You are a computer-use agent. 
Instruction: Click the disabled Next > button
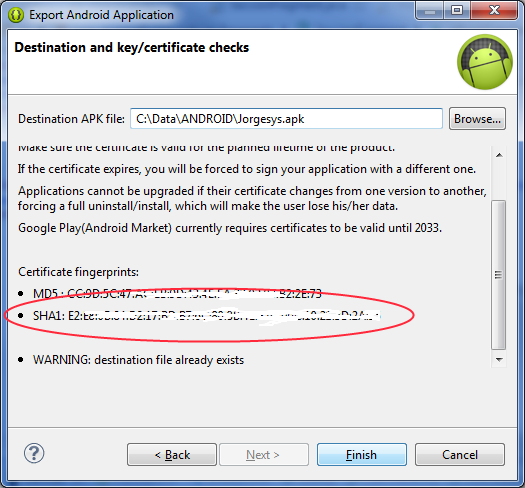tap(264, 455)
